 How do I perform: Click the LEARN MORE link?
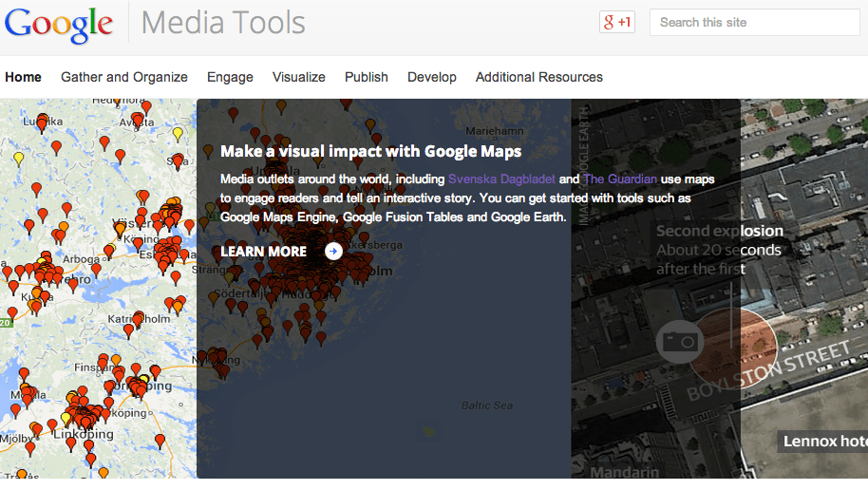264,252
